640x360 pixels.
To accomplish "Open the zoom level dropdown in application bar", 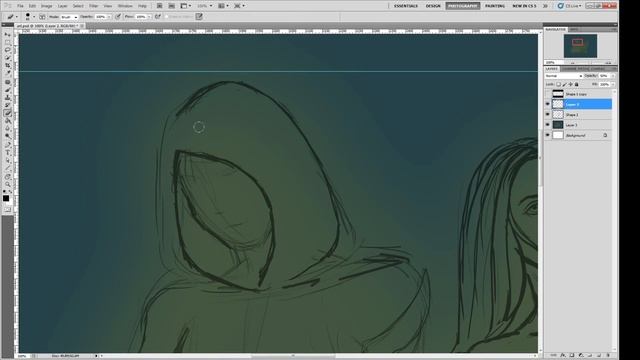I will click(x=211, y=6).
